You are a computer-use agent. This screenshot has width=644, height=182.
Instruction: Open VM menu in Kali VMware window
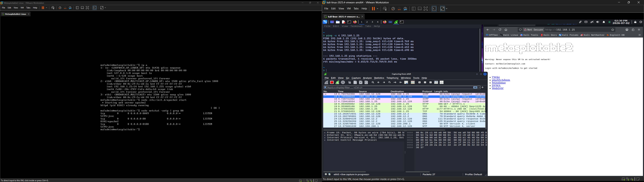[349, 9]
